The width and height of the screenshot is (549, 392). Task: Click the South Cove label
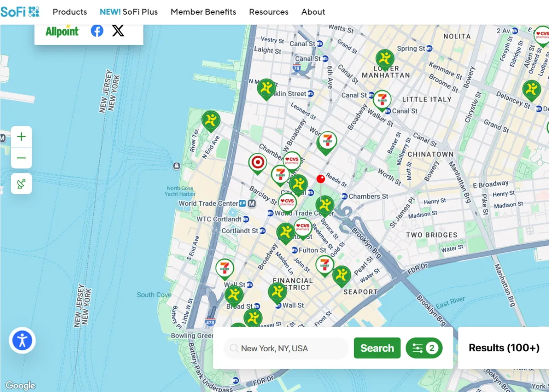(154, 295)
